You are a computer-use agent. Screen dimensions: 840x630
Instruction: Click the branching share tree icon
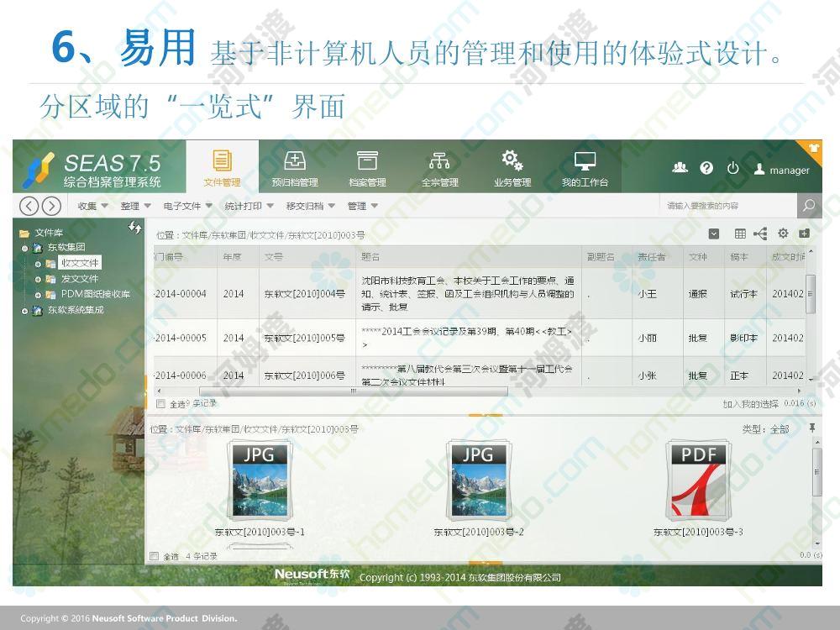point(760,234)
